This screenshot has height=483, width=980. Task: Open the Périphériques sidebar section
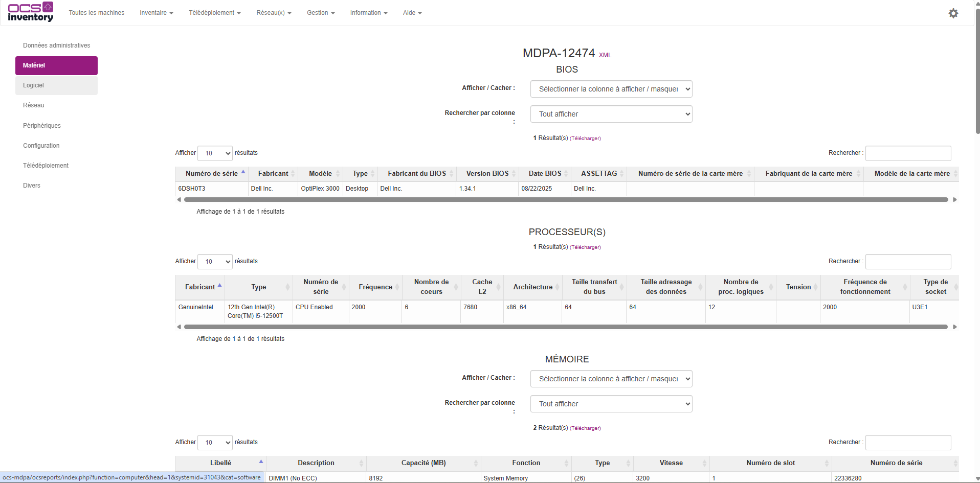pyautogui.click(x=42, y=126)
